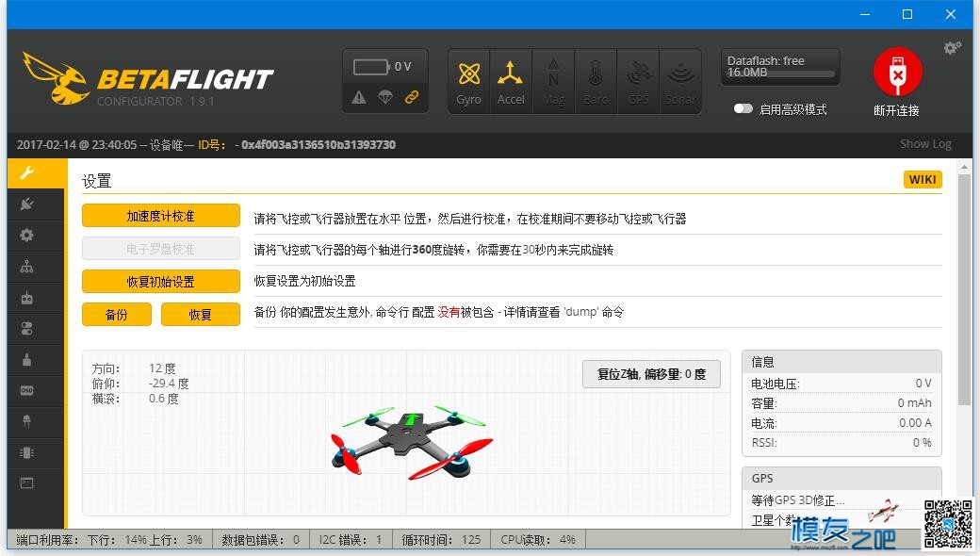Click the Baro thermometer sensor indicator
Image resolution: width=980 pixels, height=556 pixels.
596,82
